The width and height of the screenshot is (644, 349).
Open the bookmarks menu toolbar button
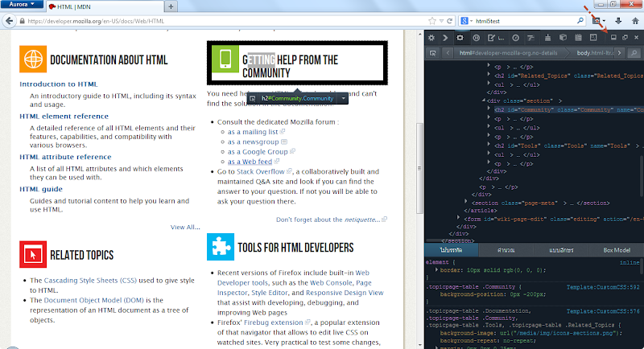click(x=598, y=21)
